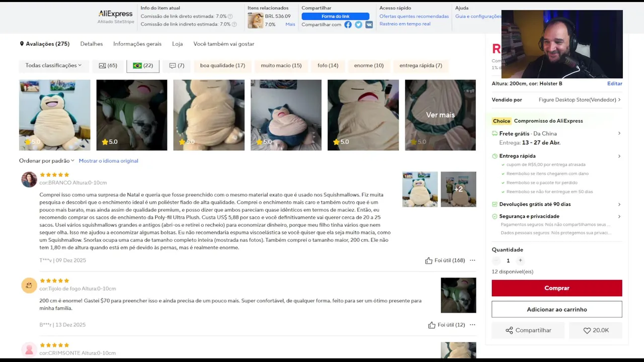This screenshot has width=644, height=362.
Task: Switch to Loja tab
Action: 178,44
